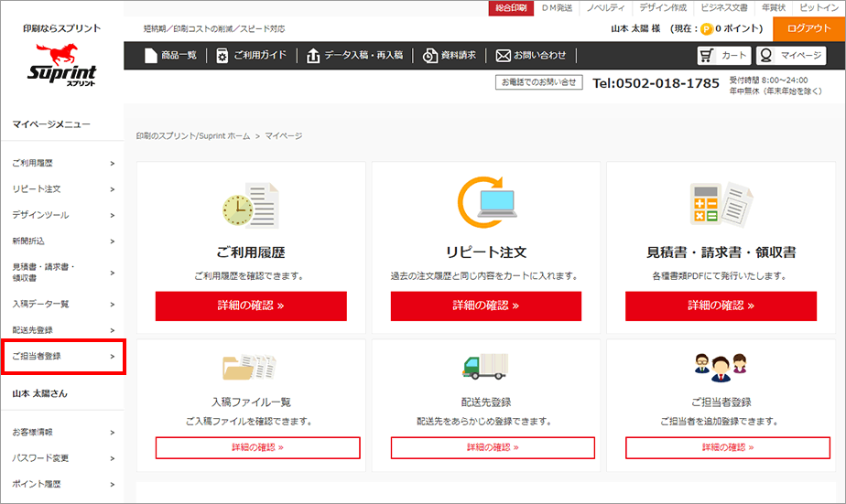Open ご利用履歴 sidebar chevron
This screenshot has width=846, height=504.
click(x=113, y=164)
